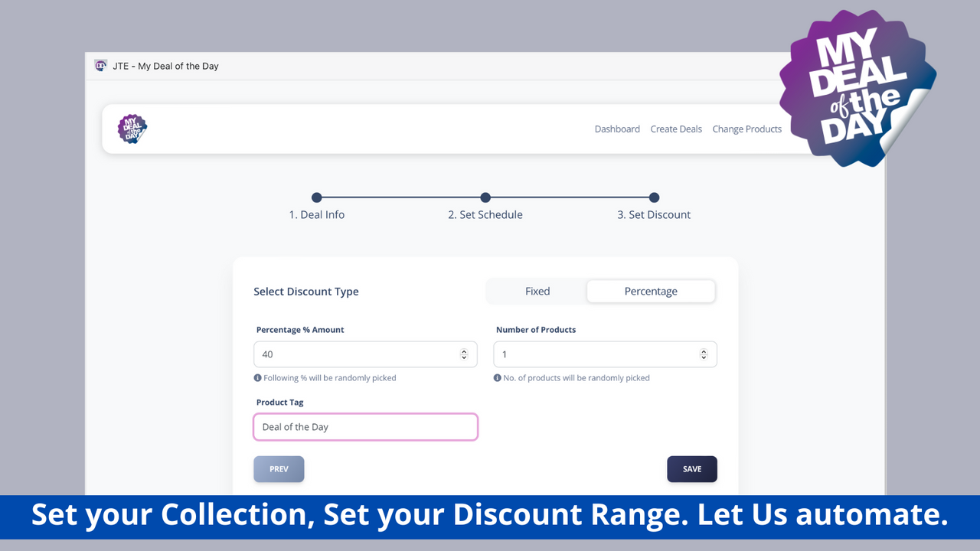Image resolution: width=980 pixels, height=551 pixels.
Task: Switch discount type to Percentage
Action: 651,292
